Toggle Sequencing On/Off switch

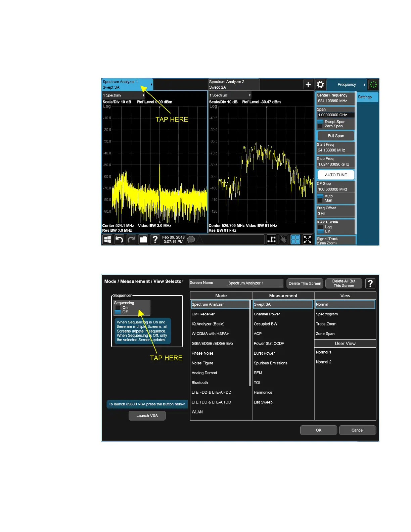click(118, 310)
